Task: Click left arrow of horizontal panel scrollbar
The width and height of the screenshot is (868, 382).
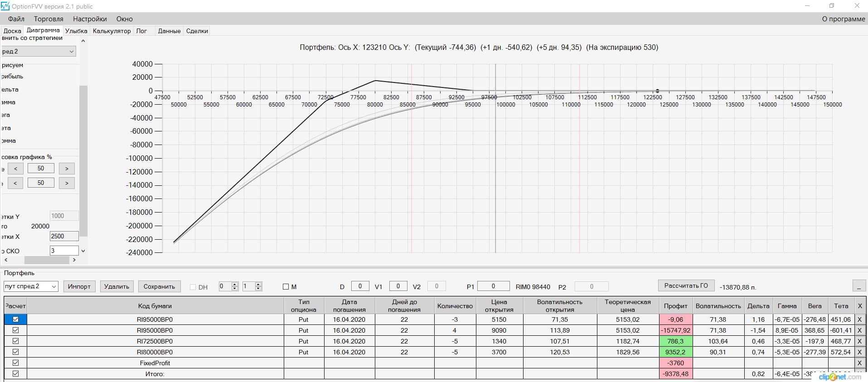Action: (6, 260)
